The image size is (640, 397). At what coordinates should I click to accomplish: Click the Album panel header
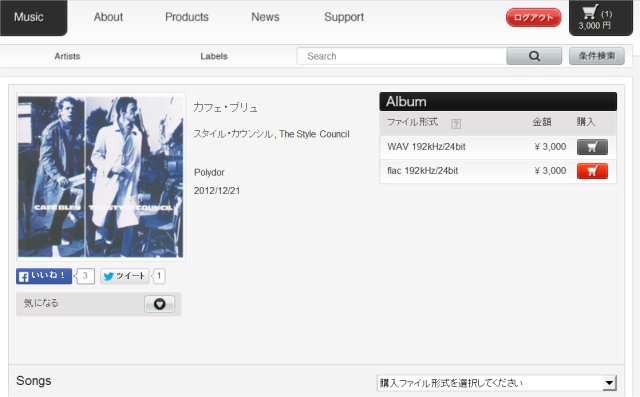tap(498, 102)
